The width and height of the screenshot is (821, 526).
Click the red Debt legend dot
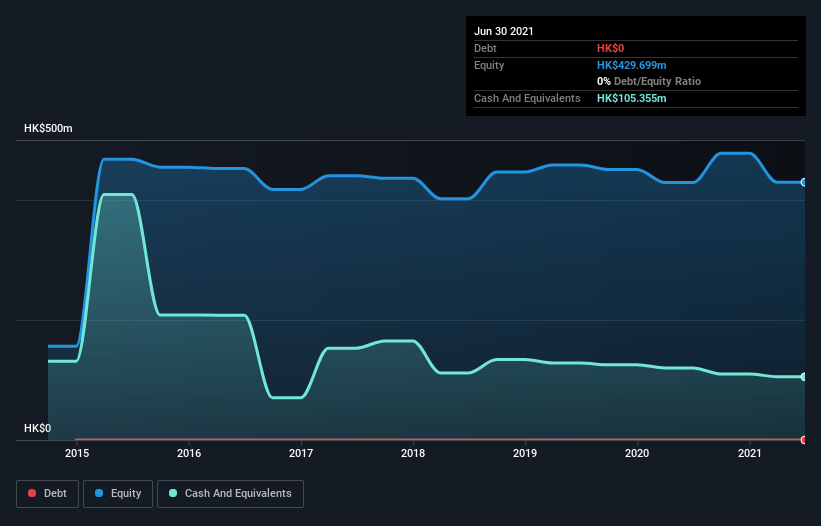pyautogui.click(x=32, y=493)
